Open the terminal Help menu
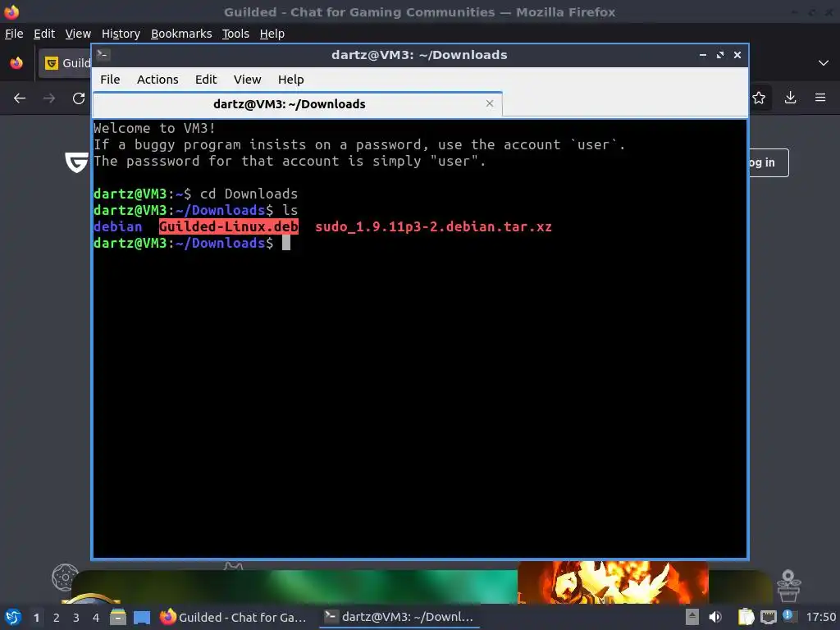Viewport: 840px width, 630px height. 291,80
